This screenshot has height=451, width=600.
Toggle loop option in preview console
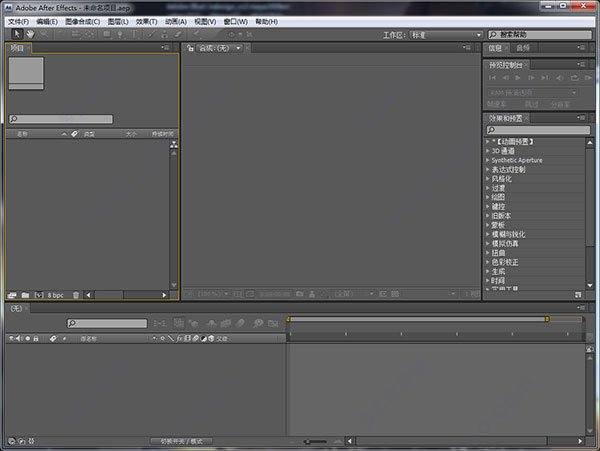click(x=574, y=78)
